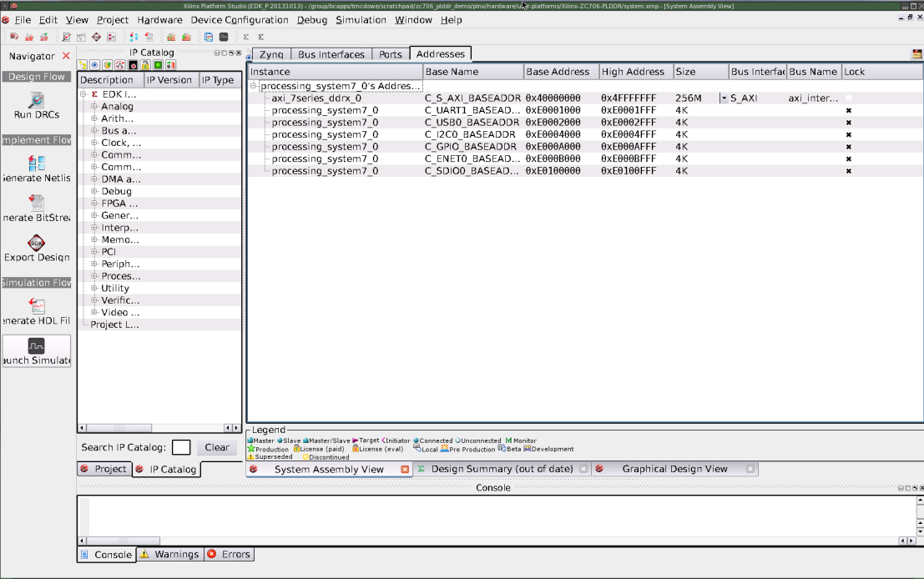924x579 pixels.
Task: Click the Generate BitStream icon
Action: (x=36, y=203)
